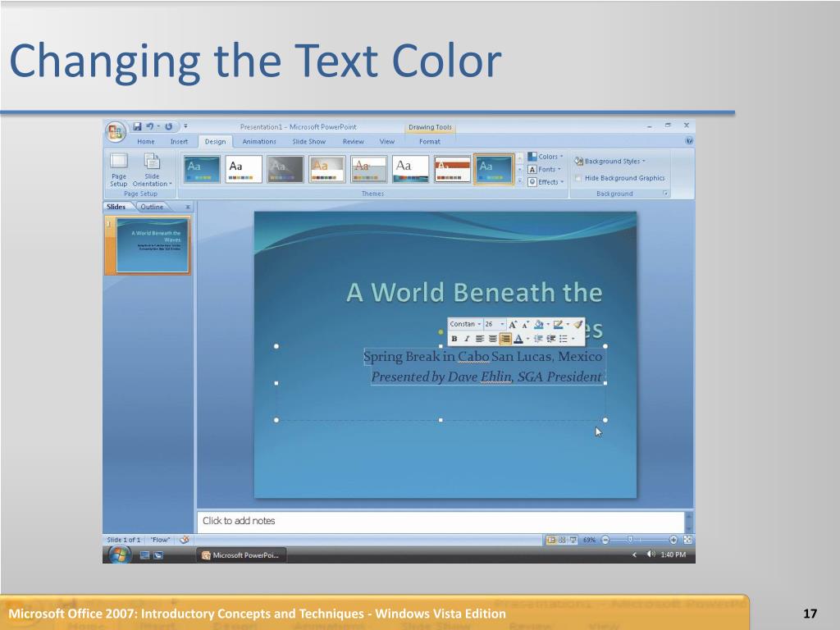Click the Grow Font icon
The image size is (840, 630).
[x=513, y=324]
